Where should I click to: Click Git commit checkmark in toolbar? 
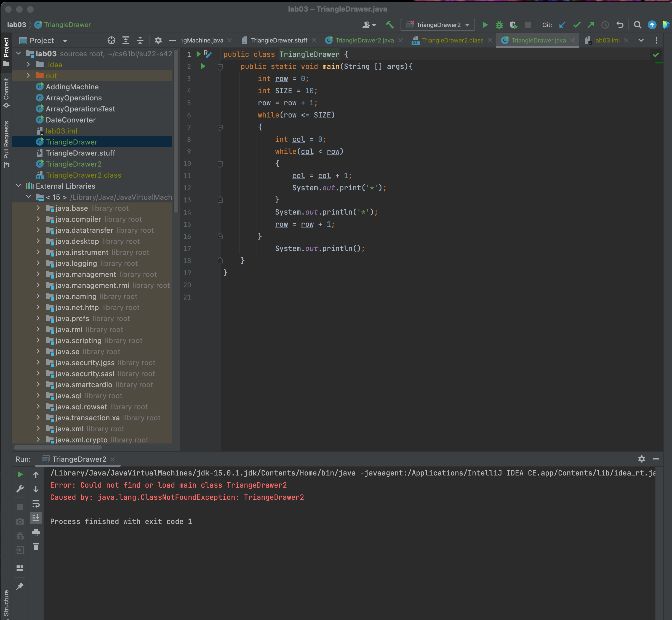point(577,25)
